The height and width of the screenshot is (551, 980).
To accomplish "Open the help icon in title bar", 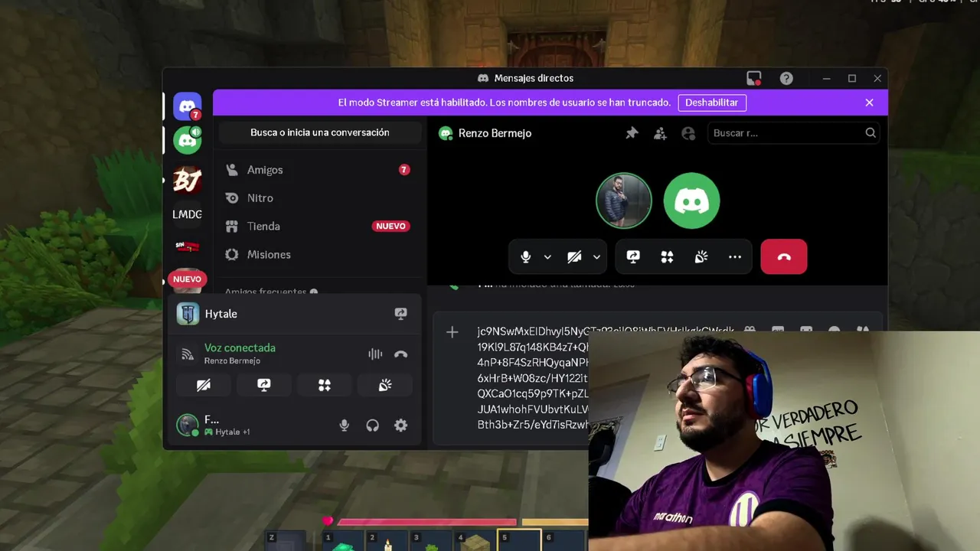I will tap(786, 78).
